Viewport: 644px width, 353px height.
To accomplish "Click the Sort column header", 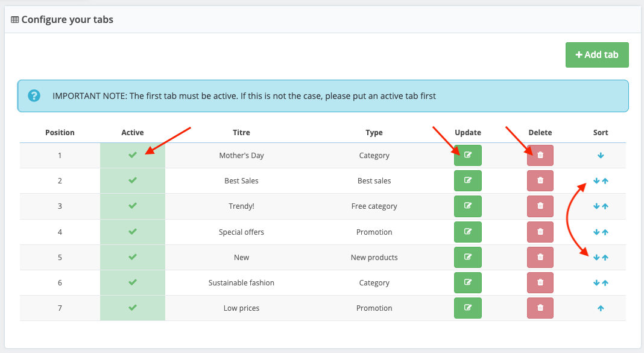I will [x=601, y=132].
